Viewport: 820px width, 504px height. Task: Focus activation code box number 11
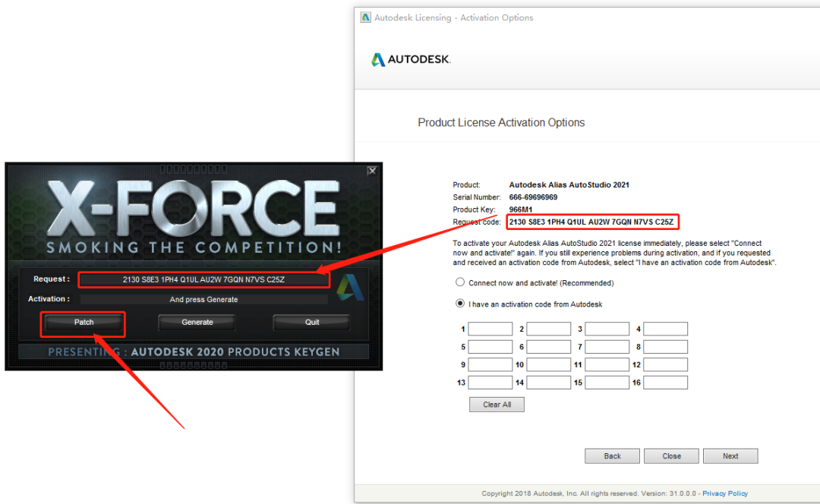point(607,364)
